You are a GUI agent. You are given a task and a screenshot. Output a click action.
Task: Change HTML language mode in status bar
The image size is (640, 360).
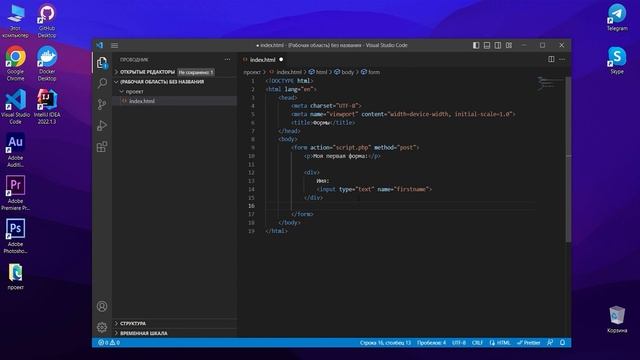(500, 343)
